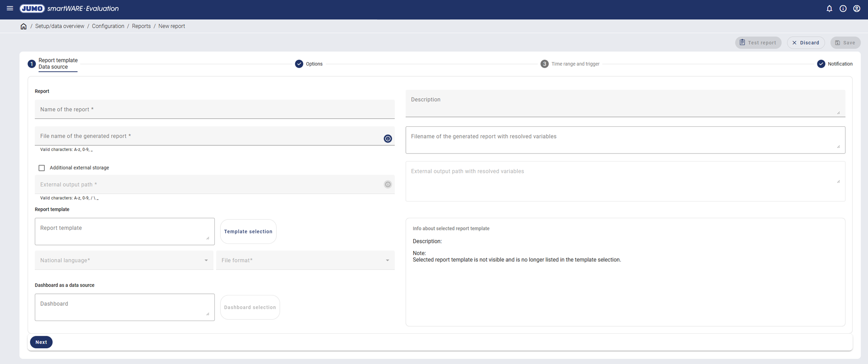Open the user account icon

point(857,8)
